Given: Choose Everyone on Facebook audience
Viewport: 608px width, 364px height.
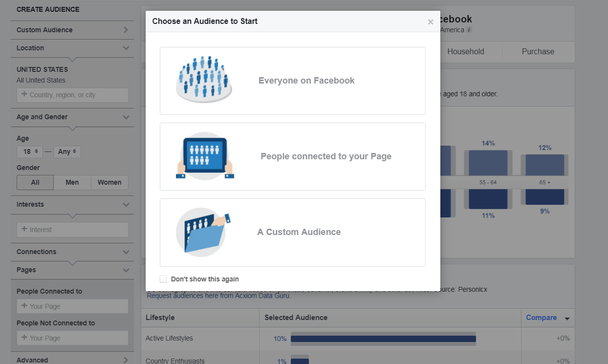Looking at the screenshot, I should [293, 81].
